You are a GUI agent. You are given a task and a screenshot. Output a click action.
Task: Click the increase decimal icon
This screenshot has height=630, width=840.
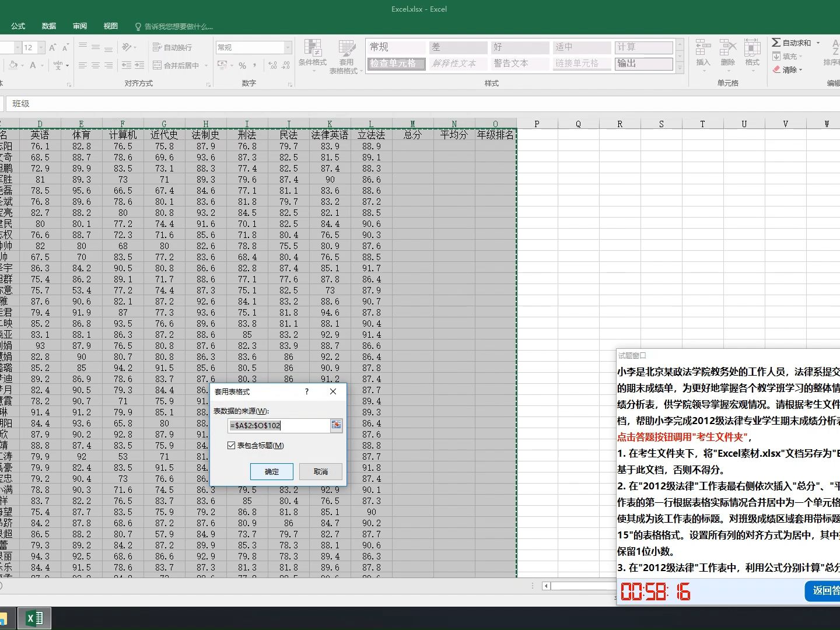[x=272, y=65]
